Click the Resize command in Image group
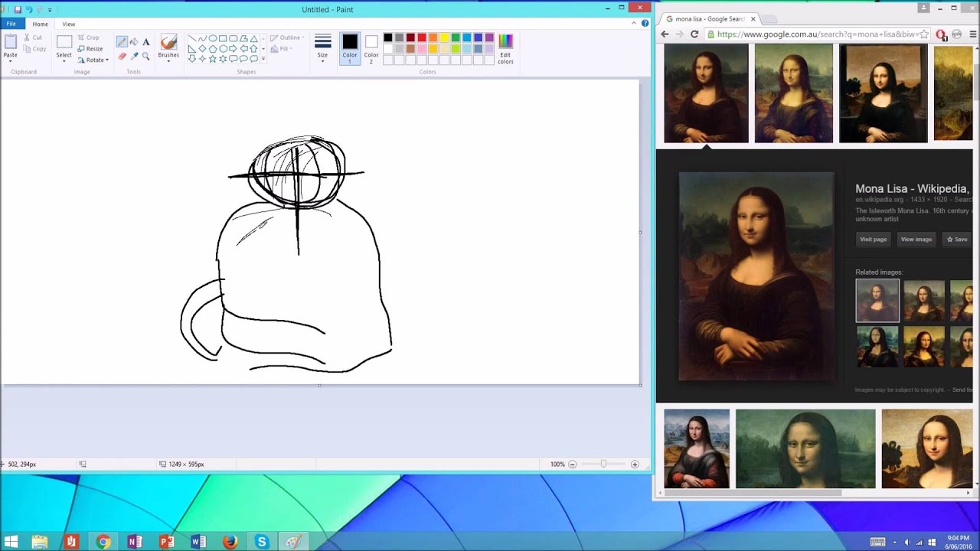 (x=90, y=49)
